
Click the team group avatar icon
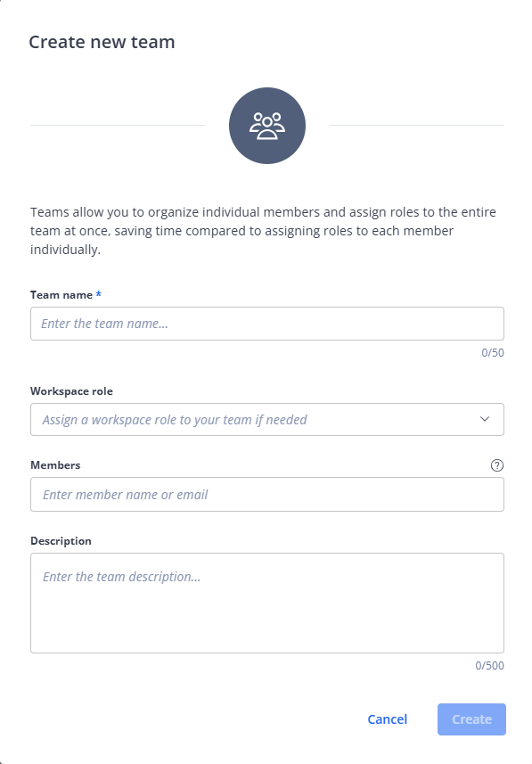point(267,126)
